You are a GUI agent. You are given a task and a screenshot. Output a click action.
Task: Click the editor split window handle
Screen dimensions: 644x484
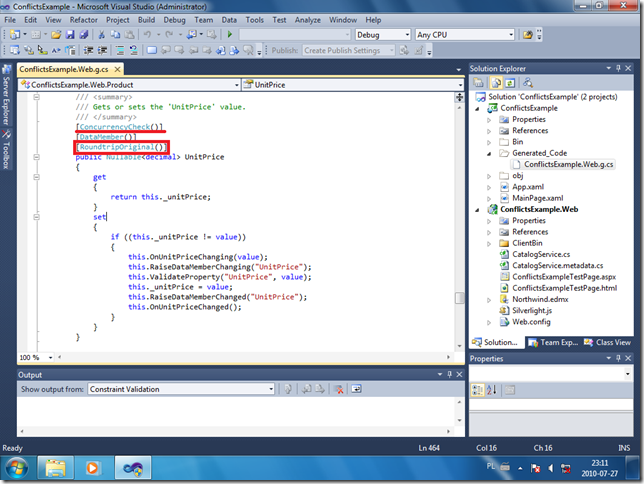(459, 97)
